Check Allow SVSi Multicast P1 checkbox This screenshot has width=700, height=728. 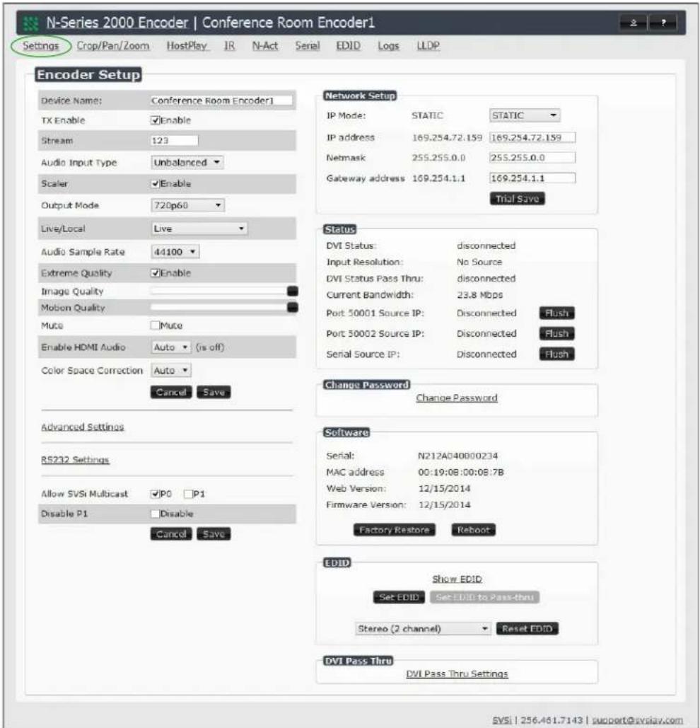point(188,494)
